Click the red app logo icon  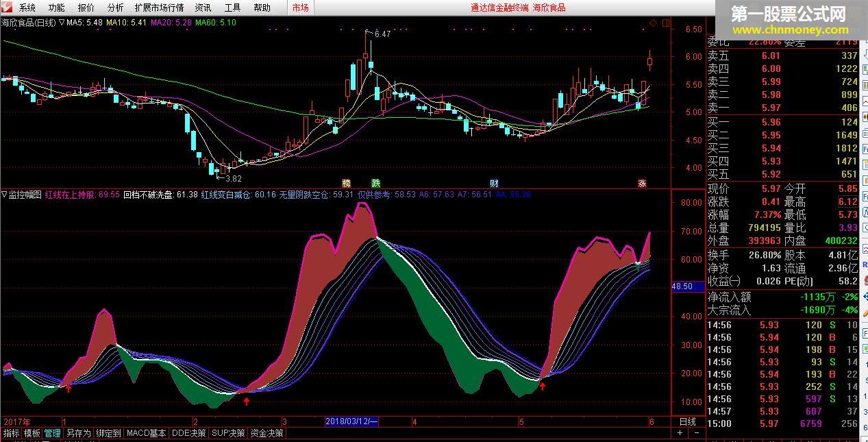pyautogui.click(x=8, y=8)
